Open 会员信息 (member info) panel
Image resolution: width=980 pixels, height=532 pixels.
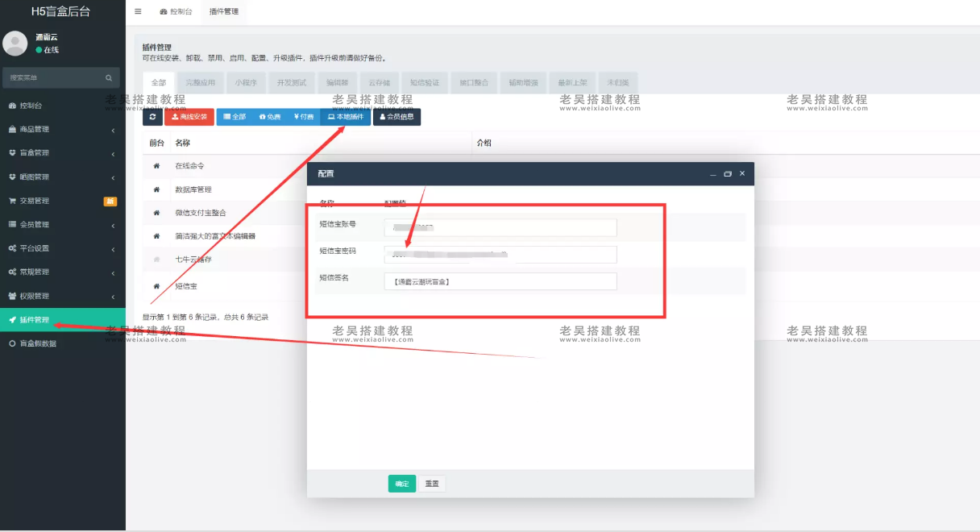point(397,116)
